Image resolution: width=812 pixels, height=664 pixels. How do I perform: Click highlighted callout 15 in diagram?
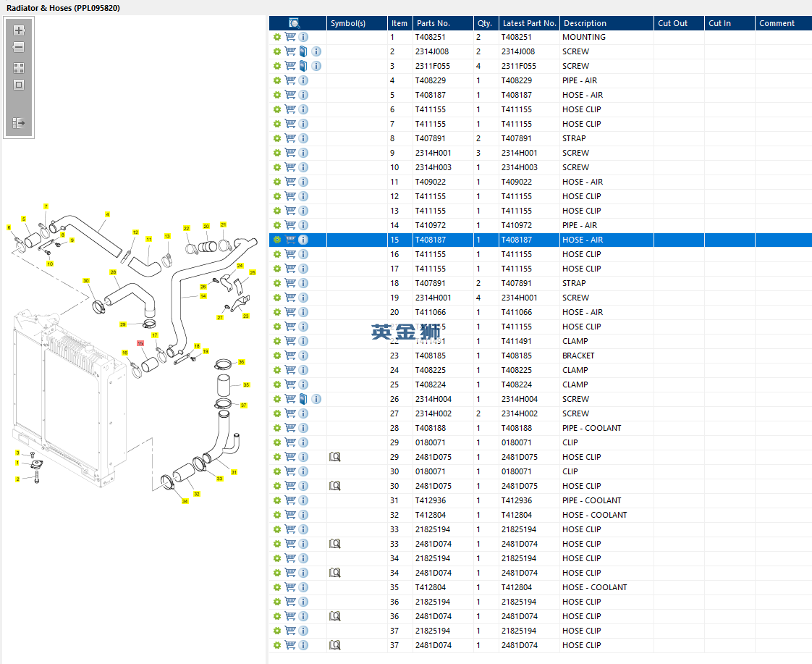pos(140,343)
